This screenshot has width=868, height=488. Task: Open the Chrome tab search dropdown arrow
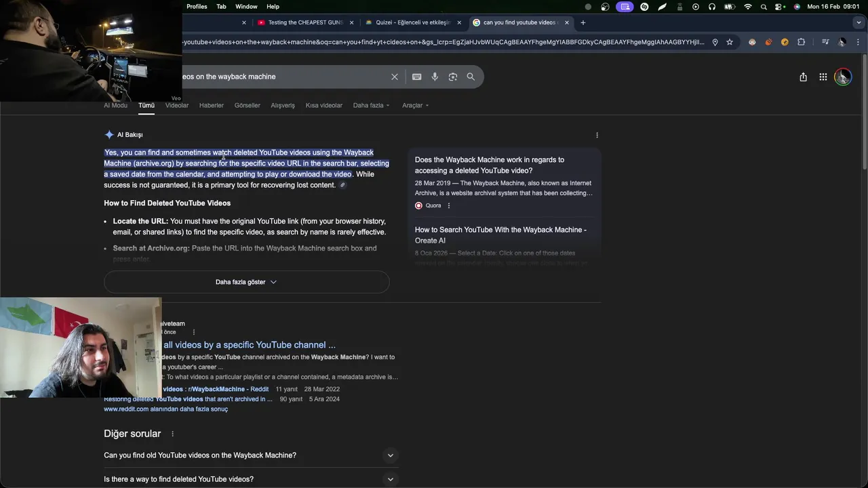pyautogui.click(x=859, y=22)
